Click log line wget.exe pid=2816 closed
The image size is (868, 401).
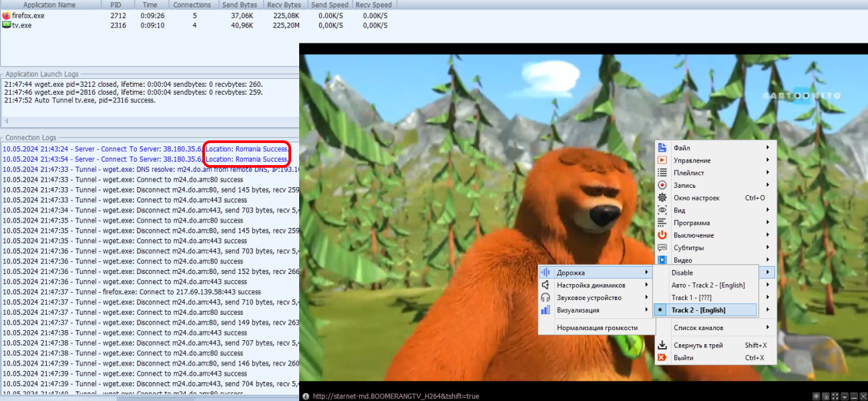pos(134,92)
